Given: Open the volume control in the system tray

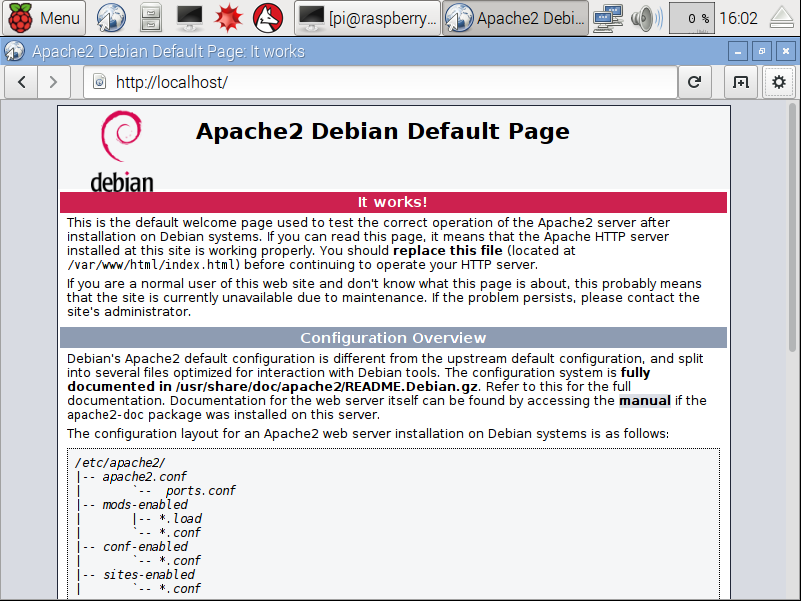Looking at the screenshot, I should coord(644,17).
